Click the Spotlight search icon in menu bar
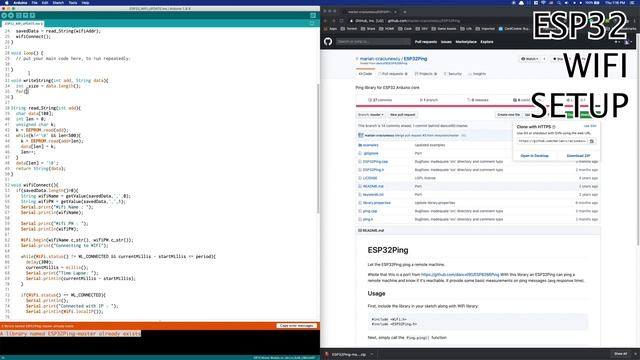This screenshot has height=360, width=640. click(x=558, y=2)
